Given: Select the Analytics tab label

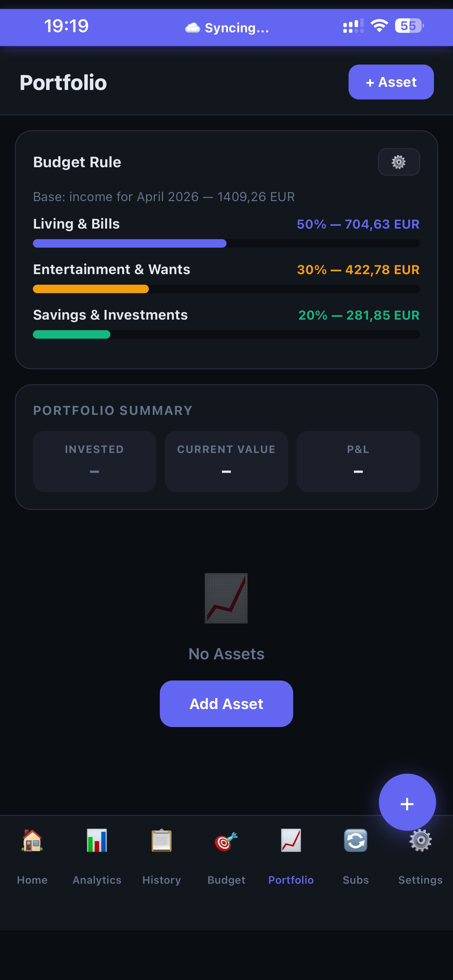Looking at the screenshot, I should [97, 880].
